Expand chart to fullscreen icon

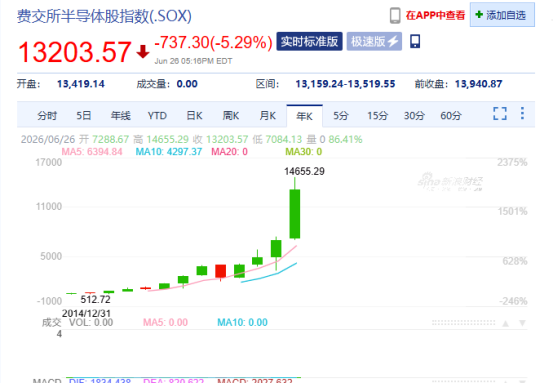pyautogui.click(x=500, y=114)
